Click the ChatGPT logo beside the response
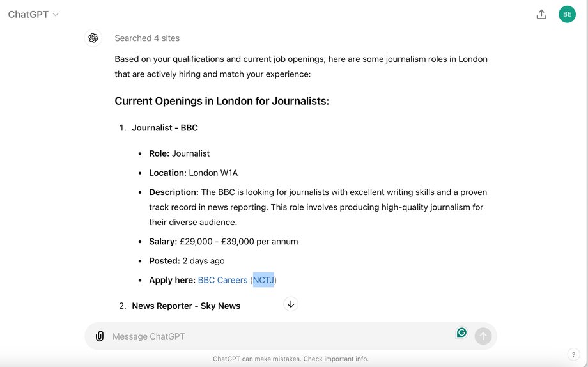This screenshot has width=588, height=367. [x=93, y=38]
